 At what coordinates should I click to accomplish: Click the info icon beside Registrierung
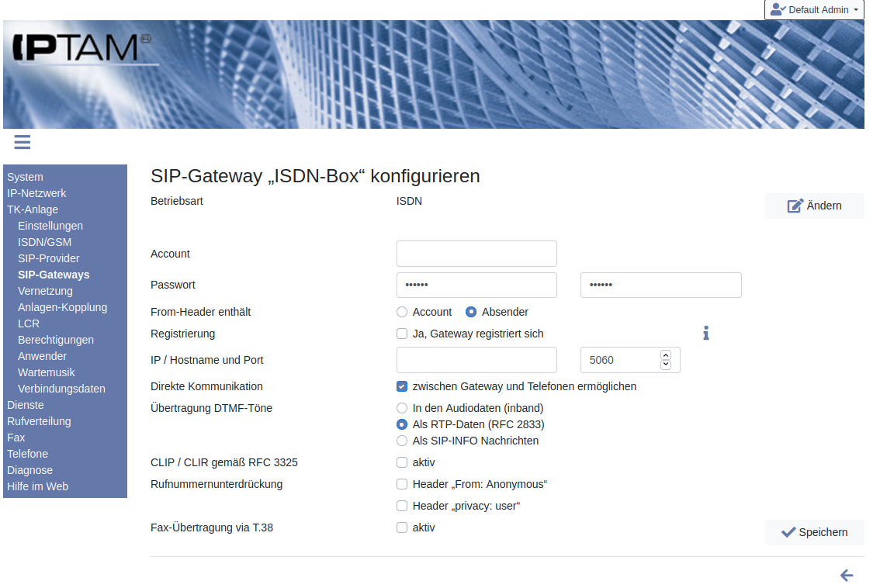click(705, 334)
